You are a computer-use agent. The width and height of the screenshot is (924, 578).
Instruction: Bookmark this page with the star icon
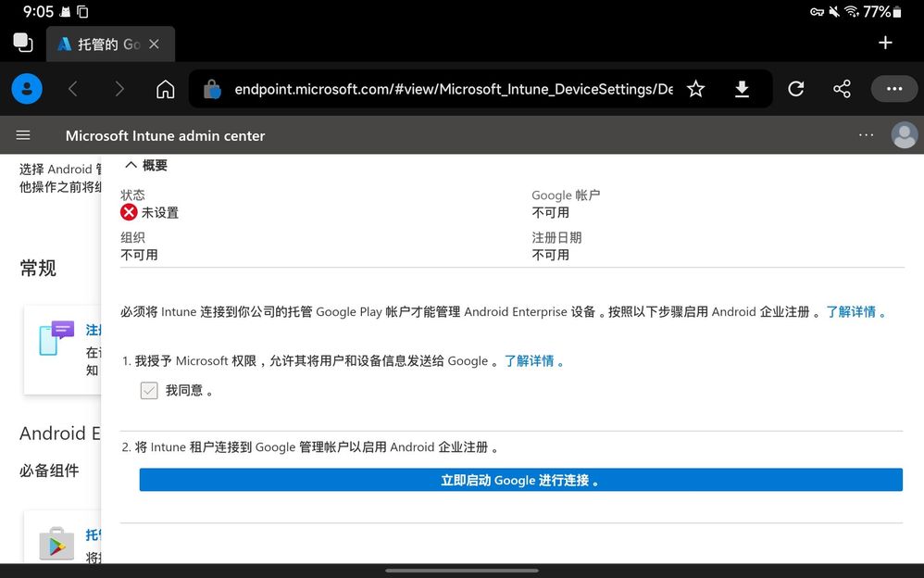tap(696, 89)
